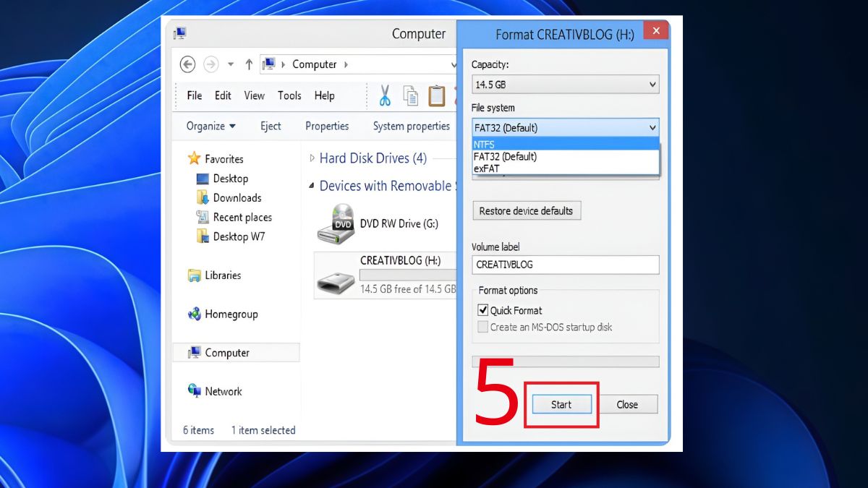Select Homegroup in navigation pane
This screenshot has height=488, width=868.
click(x=231, y=314)
